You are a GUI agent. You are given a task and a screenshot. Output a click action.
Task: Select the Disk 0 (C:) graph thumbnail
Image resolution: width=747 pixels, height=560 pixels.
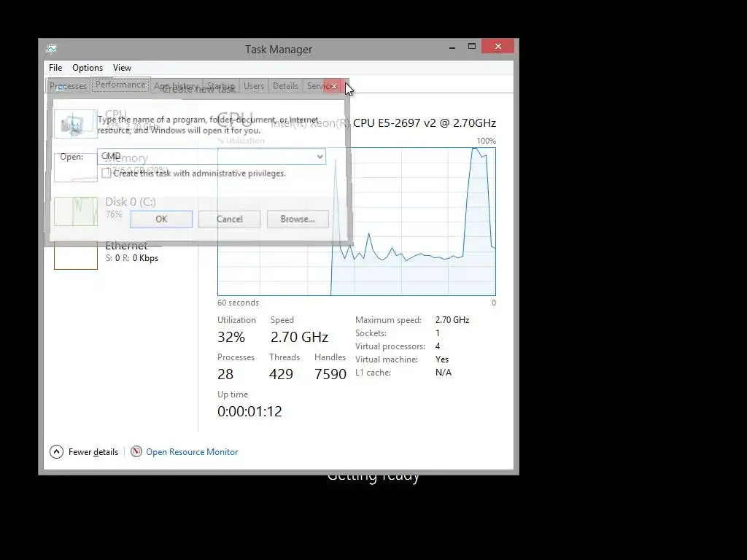76,211
